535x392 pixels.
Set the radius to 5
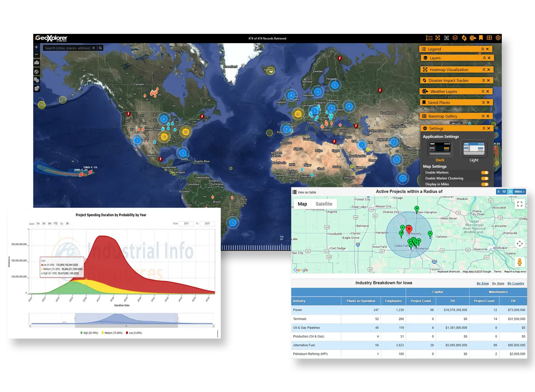(x=498, y=192)
